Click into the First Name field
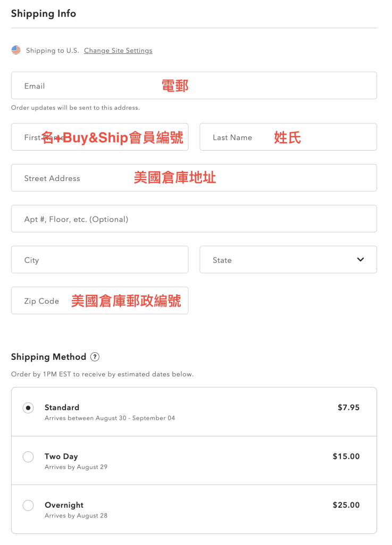This screenshot has width=392, height=545. 99,137
